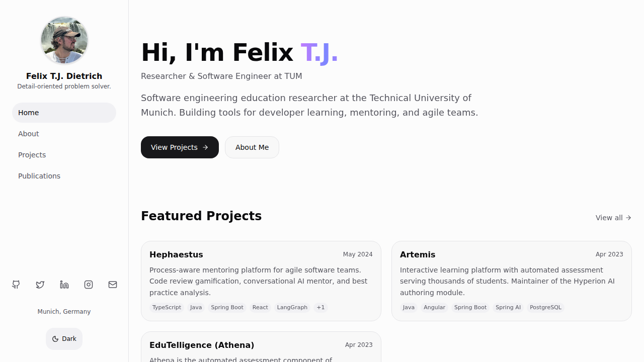644x362 pixels.
Task: Click the moon icon in sidebar
Action: click(x=55, y=339)
